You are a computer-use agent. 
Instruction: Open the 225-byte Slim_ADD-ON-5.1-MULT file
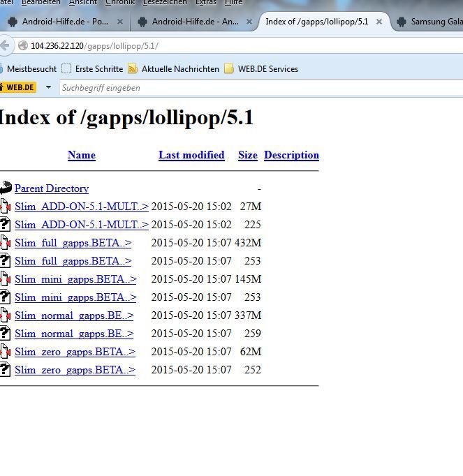[82, 225]
